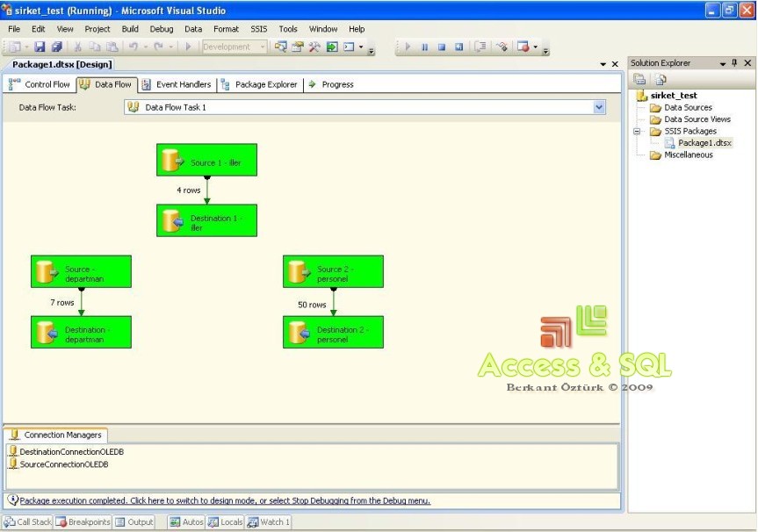Select the Cut toolbar icon
This screenshot has width=758, height=532.
(x=77, y=45)
